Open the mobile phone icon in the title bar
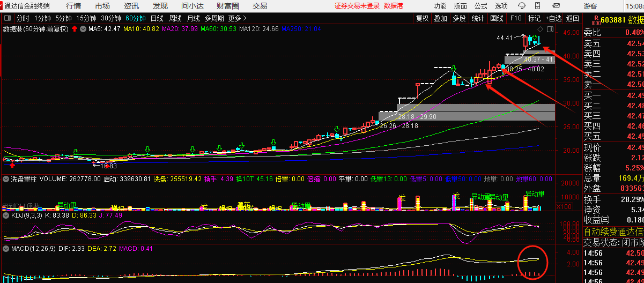This screenshot has height=283, width=644. point(538,6)
